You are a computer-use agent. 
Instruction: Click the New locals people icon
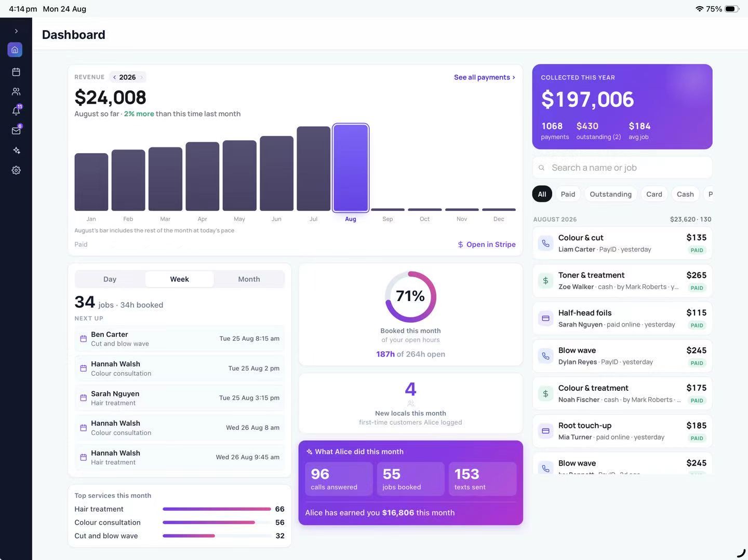click(x=410, y=403)
